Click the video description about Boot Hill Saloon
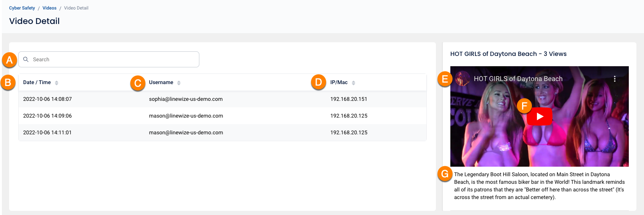This screenshot has height=215, width=644. pyautogui.click(x=539, y=186)
